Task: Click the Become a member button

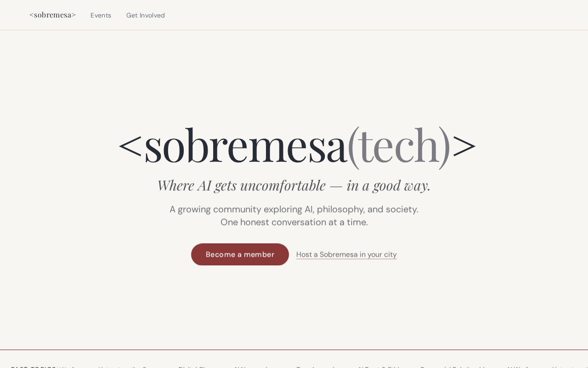Action: pyautogui.click(x=240, y=254)
